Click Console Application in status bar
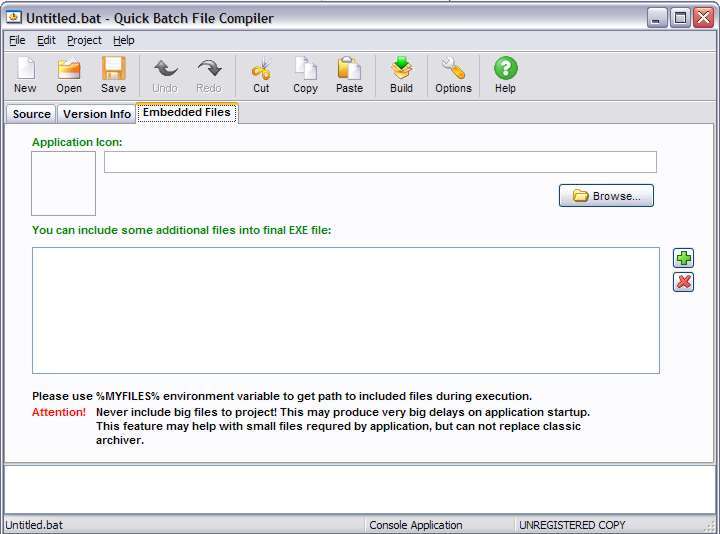Image resolution: width=720 pixels, height=534 pixels. coord(416,525)
